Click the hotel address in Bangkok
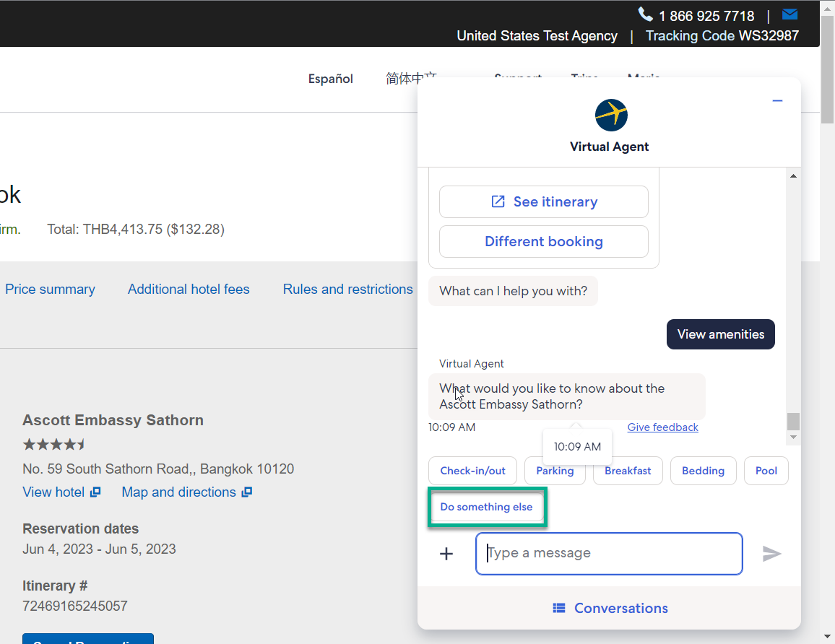835x644 pixels. tap(158, 469)
